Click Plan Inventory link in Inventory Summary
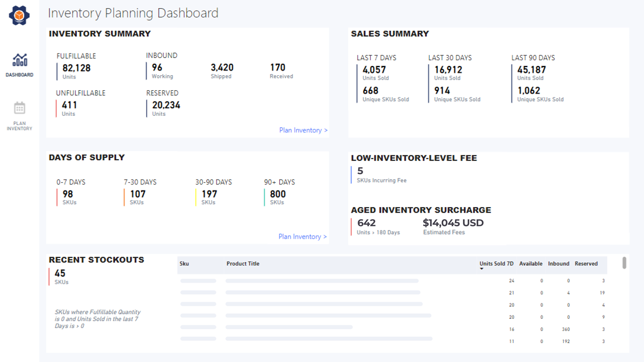The height and width of the screenshot is (362, 644). tap(303, 130)
